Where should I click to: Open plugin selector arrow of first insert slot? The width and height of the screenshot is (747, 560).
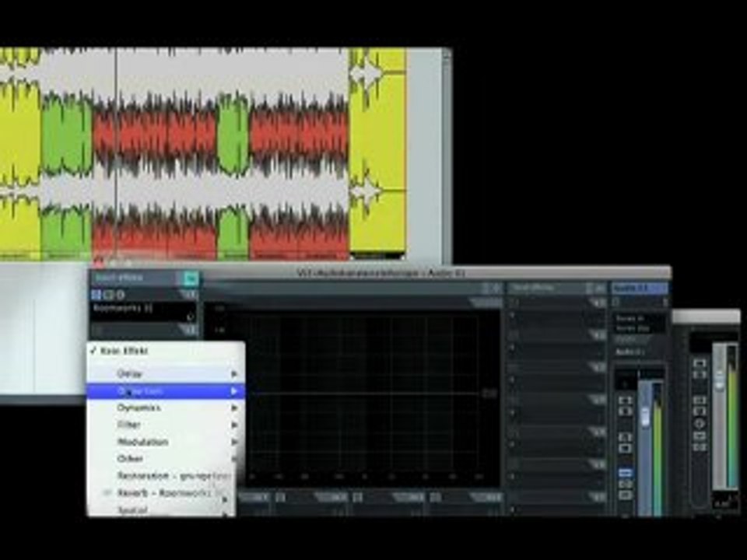[188, 295]
